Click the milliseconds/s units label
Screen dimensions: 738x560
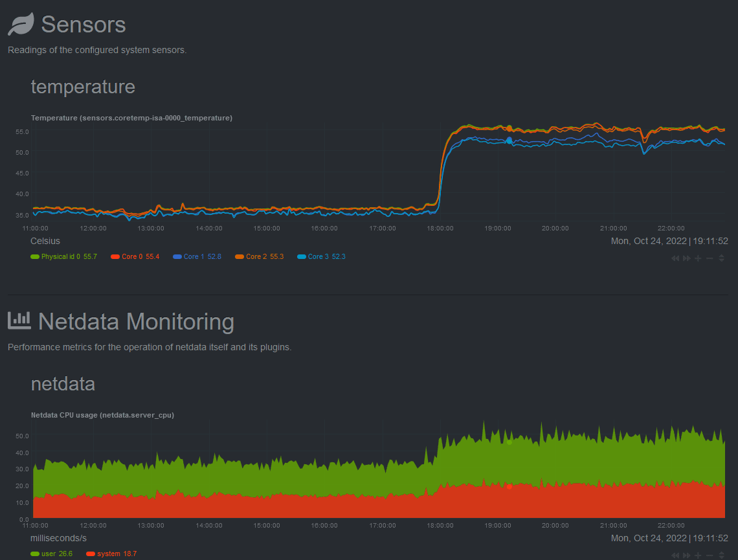click(58, 539)
